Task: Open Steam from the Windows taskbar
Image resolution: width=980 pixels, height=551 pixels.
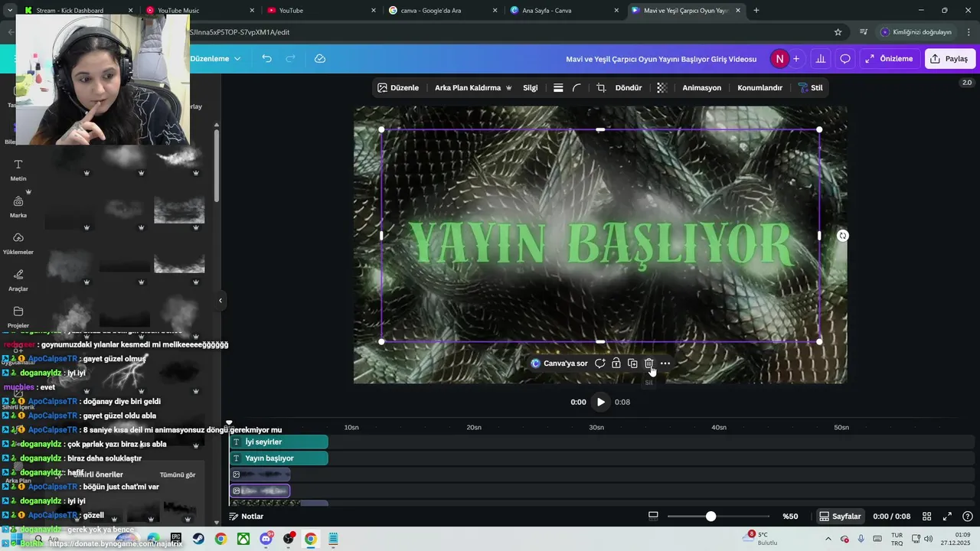Action: coord(199,539)
